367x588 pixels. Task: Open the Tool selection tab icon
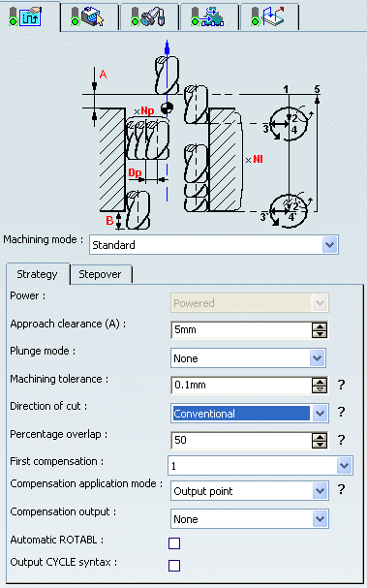149,17
